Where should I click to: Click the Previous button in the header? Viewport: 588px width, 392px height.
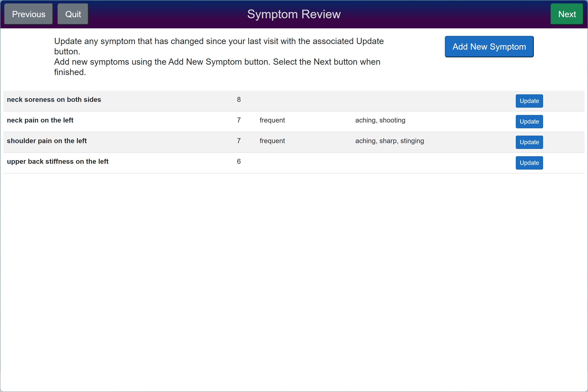click(x=28, y=14)
